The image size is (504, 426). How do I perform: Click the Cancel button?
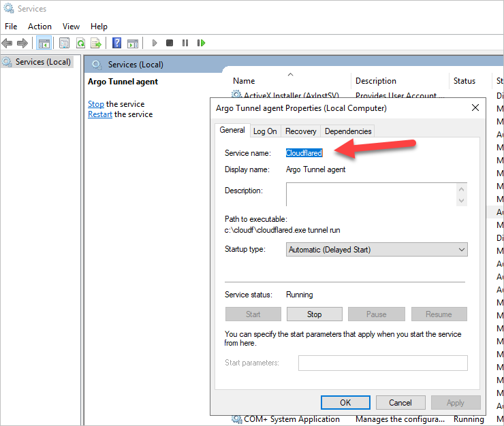coord(400,403)
